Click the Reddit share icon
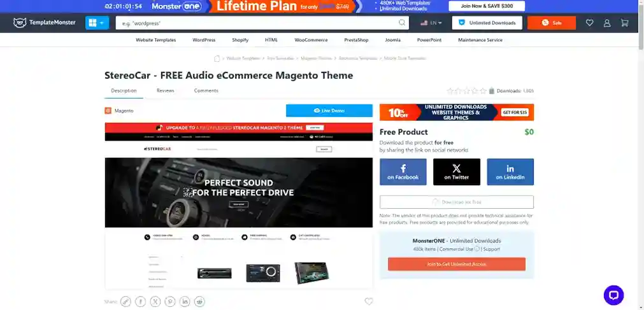This screenshot has width=644, height=310. [199, 302]
